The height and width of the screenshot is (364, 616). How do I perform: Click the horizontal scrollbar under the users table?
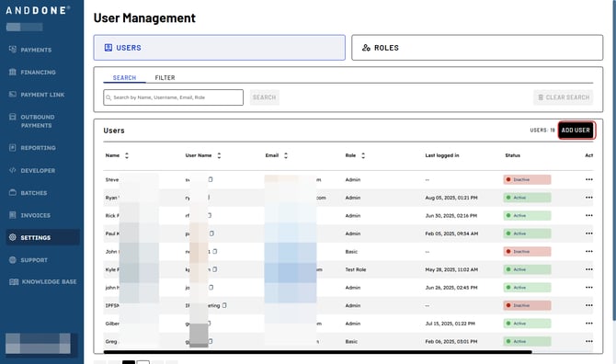[317, 352]
